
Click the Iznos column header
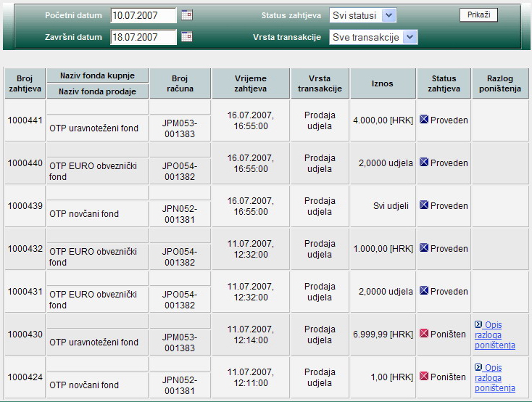tap(383, 83)
